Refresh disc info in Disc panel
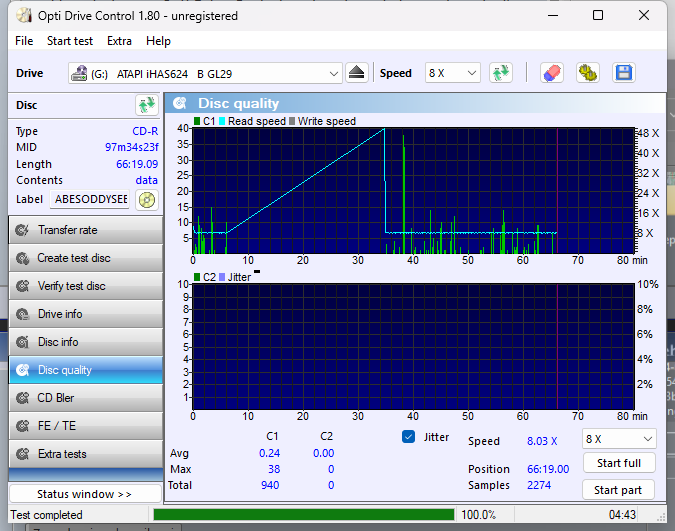675x531 pixels. click(x=146, y=105)
